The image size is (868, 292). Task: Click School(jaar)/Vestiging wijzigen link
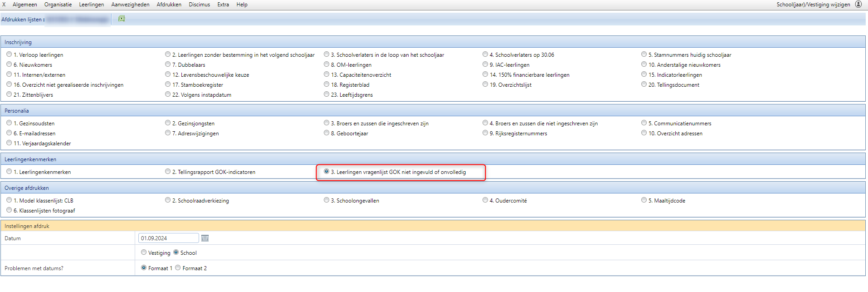[x=813, y=5]
